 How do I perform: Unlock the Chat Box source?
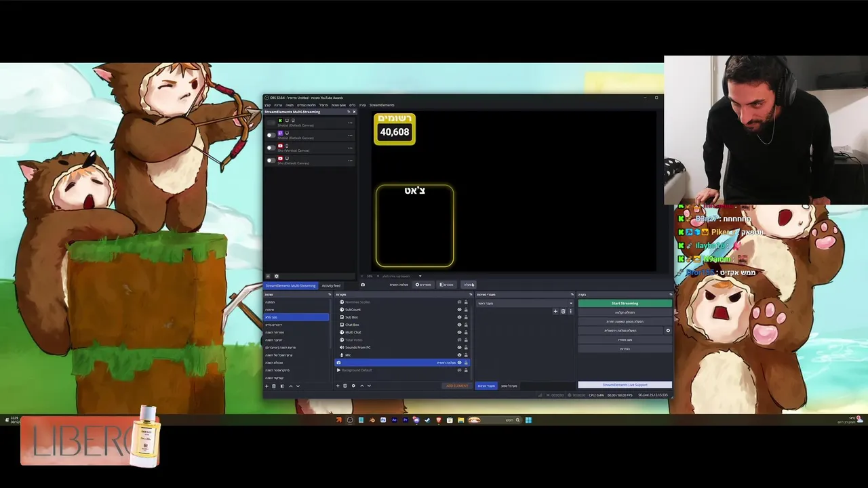466,325
